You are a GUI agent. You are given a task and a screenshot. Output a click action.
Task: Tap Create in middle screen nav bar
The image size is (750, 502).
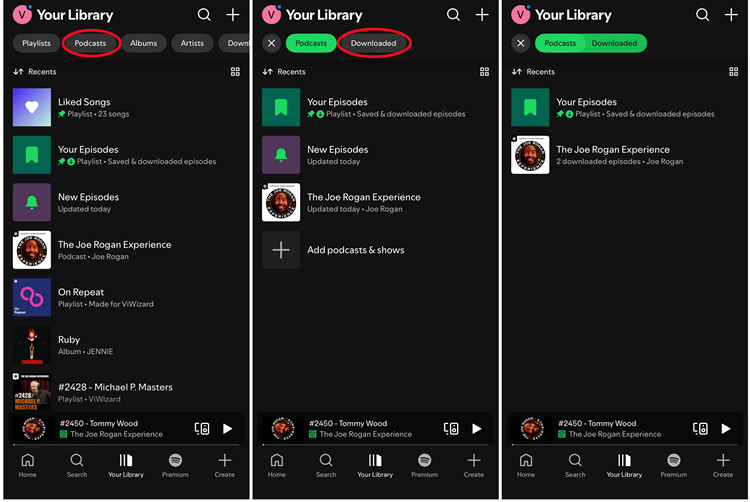(474, 465)
